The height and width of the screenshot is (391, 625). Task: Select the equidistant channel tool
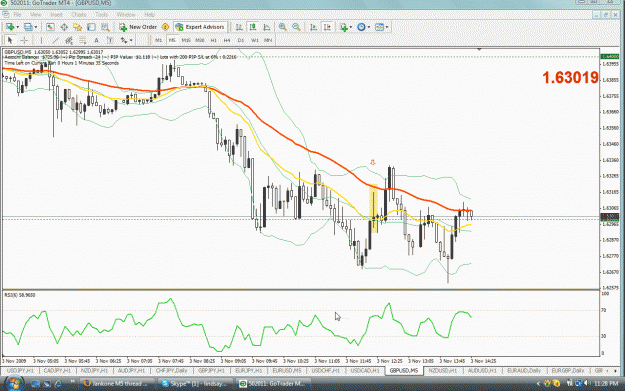(x=69, y=40)
